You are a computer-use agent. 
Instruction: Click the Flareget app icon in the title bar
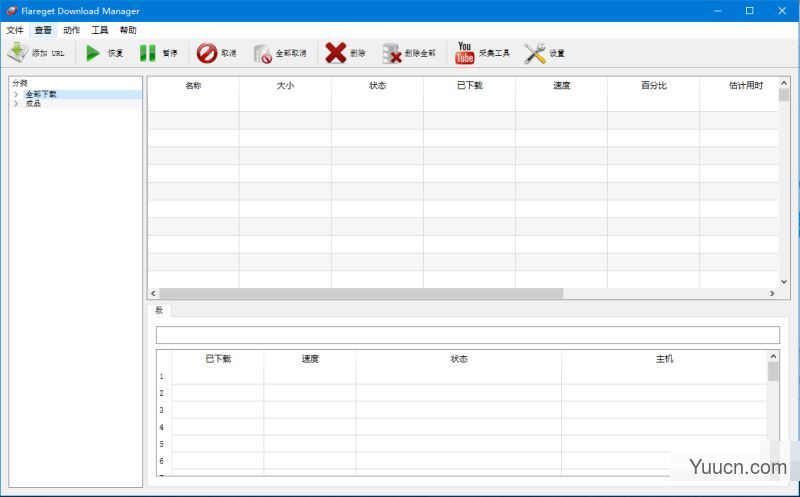(11, 11)
